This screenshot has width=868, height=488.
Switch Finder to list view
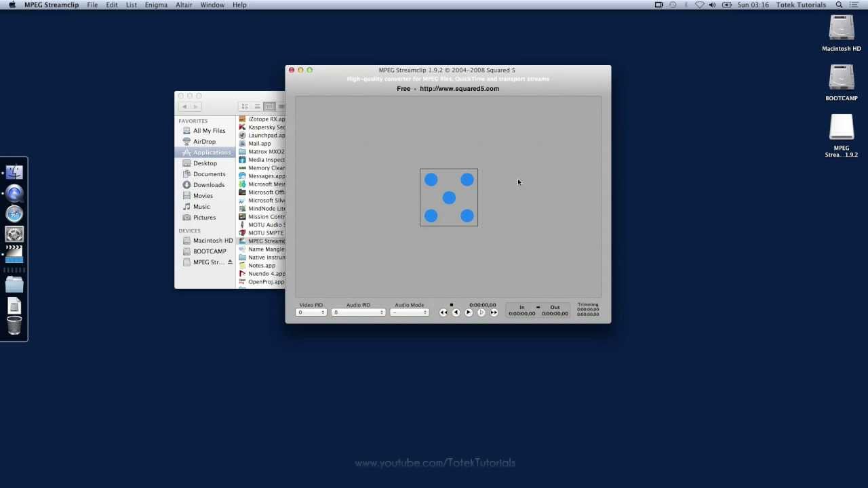click(x=257, y=106)
